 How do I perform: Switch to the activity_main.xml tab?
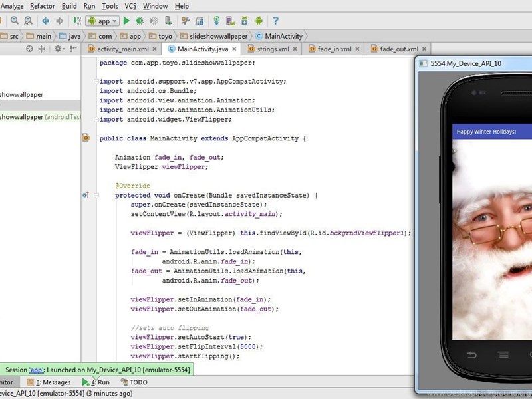click(x=122, y=49)
